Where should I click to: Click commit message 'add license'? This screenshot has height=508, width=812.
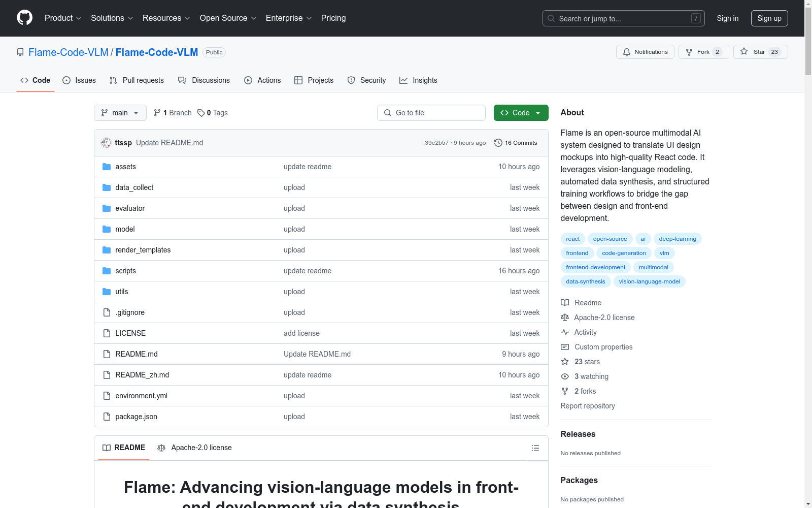click(x=301, y=333)
